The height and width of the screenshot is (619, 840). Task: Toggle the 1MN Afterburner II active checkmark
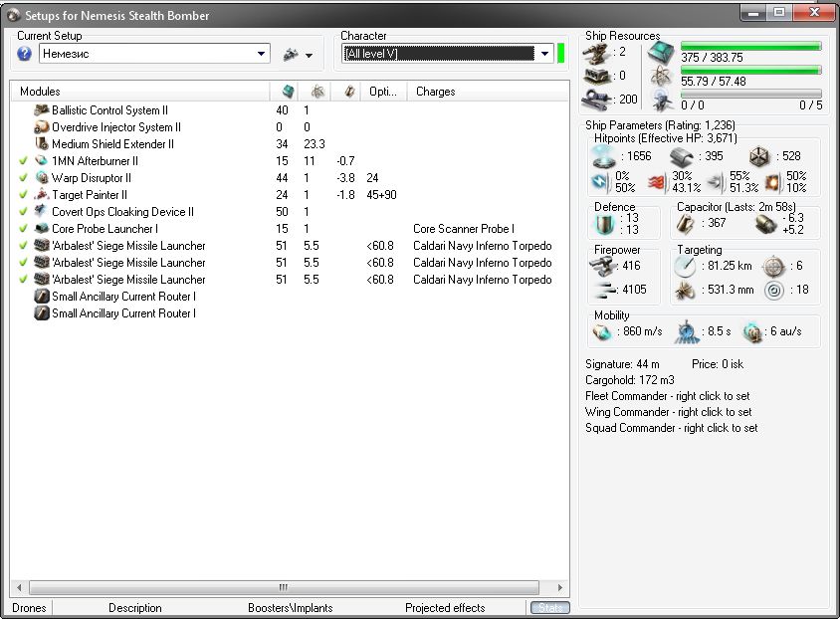(x=23, y=160)
